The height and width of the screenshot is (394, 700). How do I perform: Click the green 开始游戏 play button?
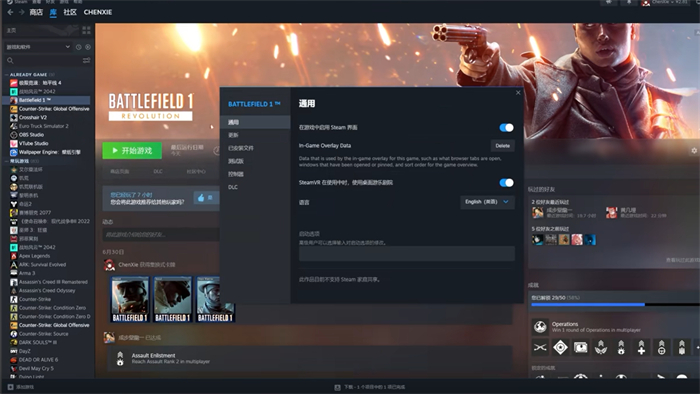point(132,151)
